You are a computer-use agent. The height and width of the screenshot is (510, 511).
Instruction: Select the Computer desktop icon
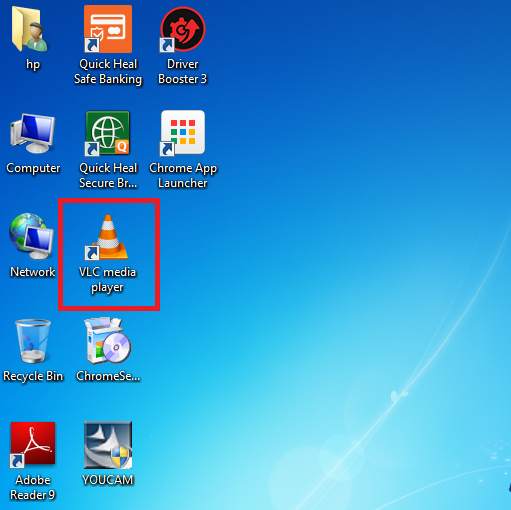coord(33,133)
